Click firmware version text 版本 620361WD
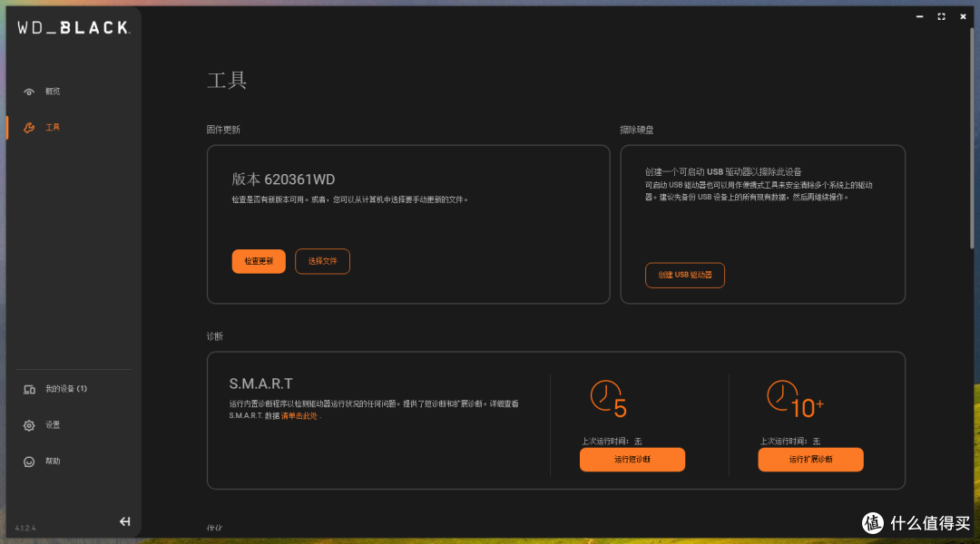The image size is (980, 544). [x=283, y=180]
